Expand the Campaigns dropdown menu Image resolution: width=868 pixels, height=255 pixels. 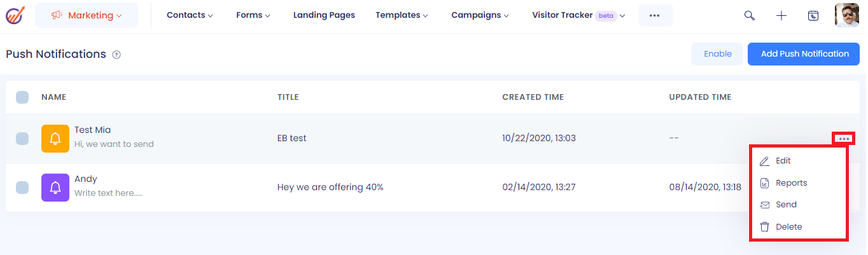pyautogui.click(x=480, y=15)
